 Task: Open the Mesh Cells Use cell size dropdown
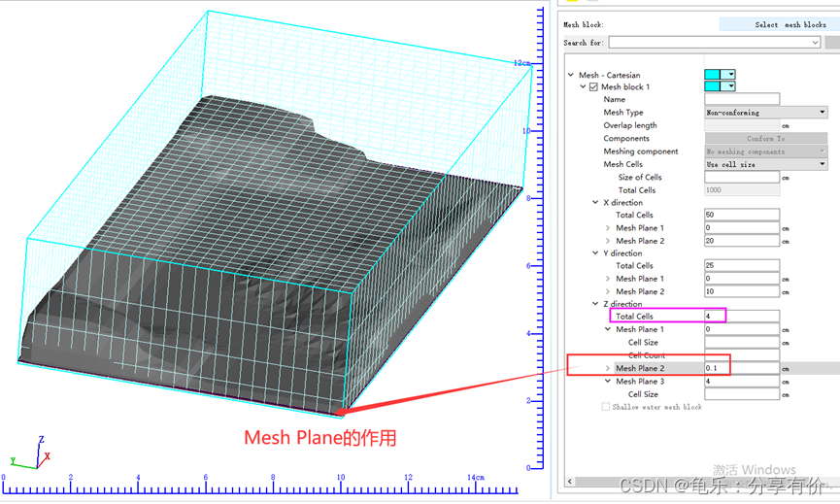(766, 164)
